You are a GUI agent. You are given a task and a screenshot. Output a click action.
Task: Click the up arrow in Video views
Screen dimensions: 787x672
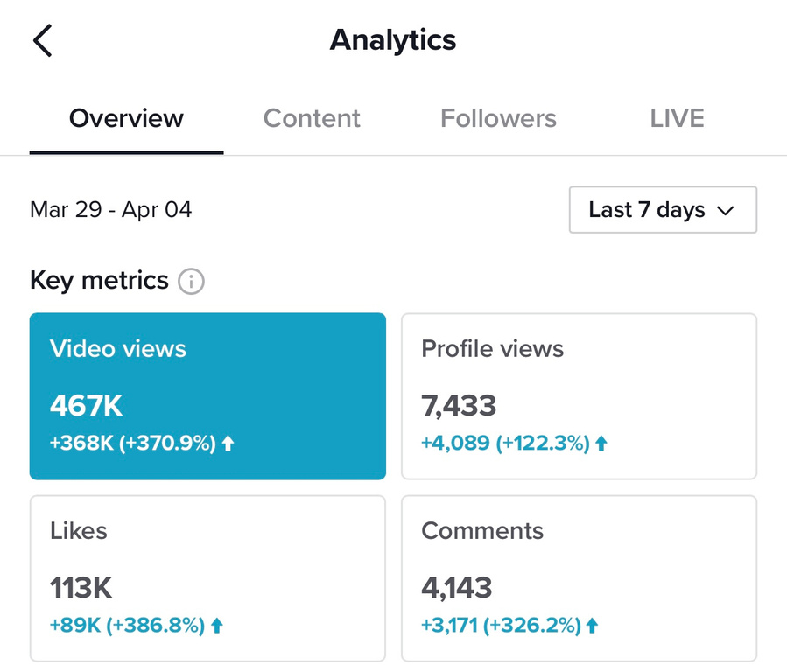228,444
